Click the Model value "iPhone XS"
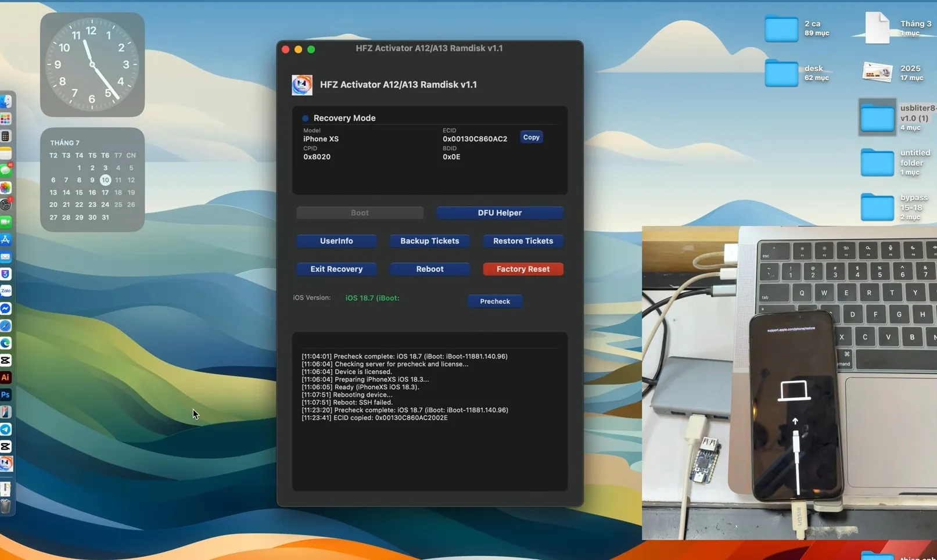 (321, 139)
